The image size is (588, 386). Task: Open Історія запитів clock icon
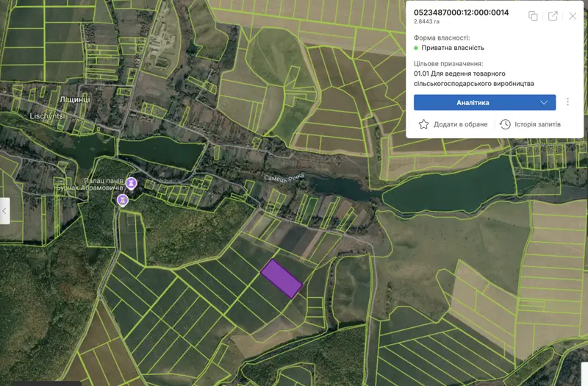505,124
